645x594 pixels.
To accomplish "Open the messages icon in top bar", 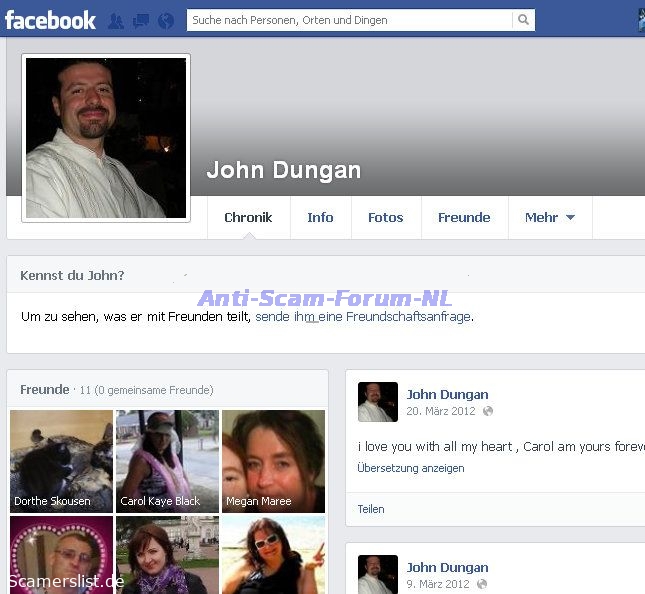I will tap(141, 20).
